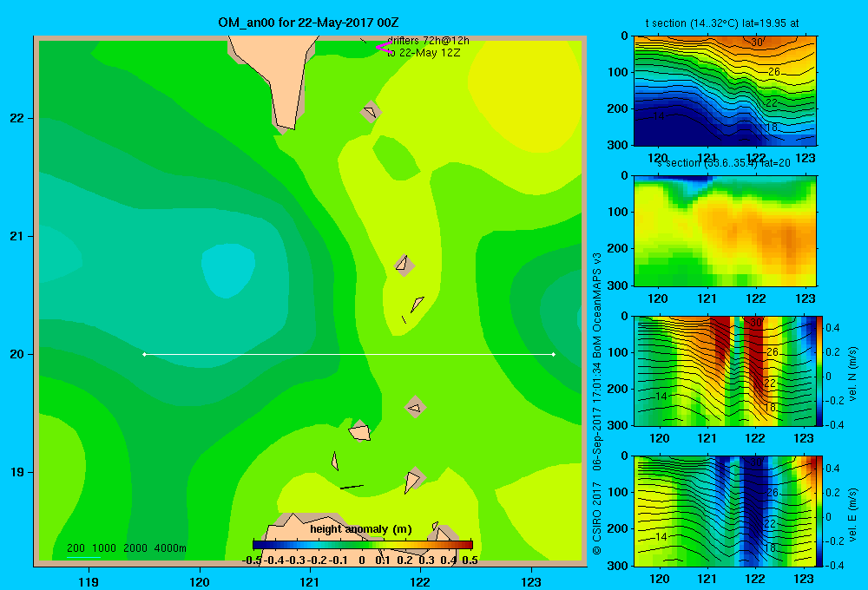Click the map title 'OM_an00 for 22-May-2017 00Z'
The width and height of the screenshot is (868, 590).
pos(308,23)
